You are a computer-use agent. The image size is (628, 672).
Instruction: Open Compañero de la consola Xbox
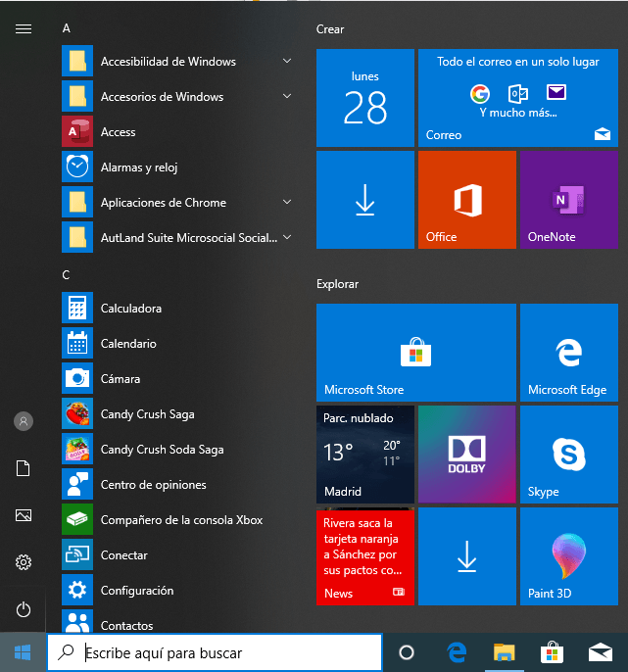[x=178, y=520]
